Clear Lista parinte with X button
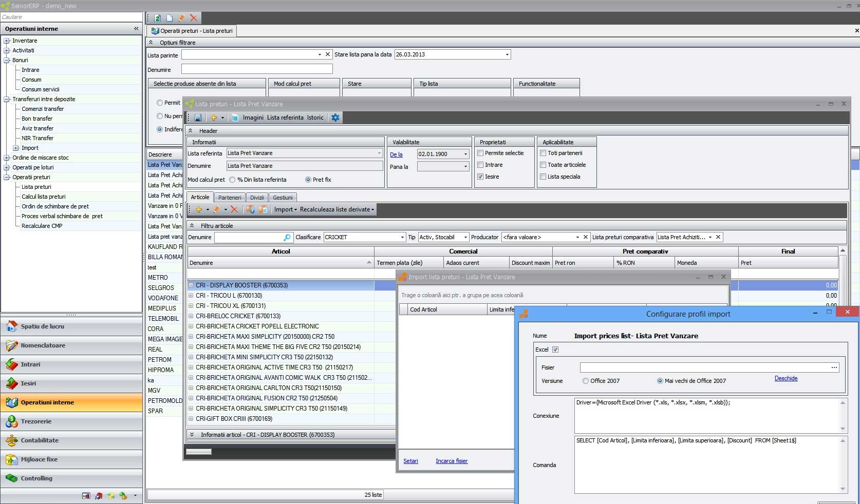This screenshot has height=504, width=860. tap(327, 54)
